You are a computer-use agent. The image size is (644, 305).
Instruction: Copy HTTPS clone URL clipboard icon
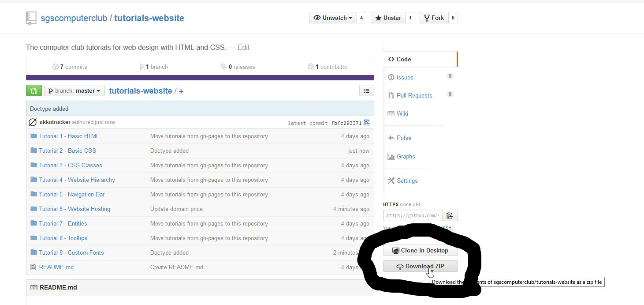tap(450, 215)
